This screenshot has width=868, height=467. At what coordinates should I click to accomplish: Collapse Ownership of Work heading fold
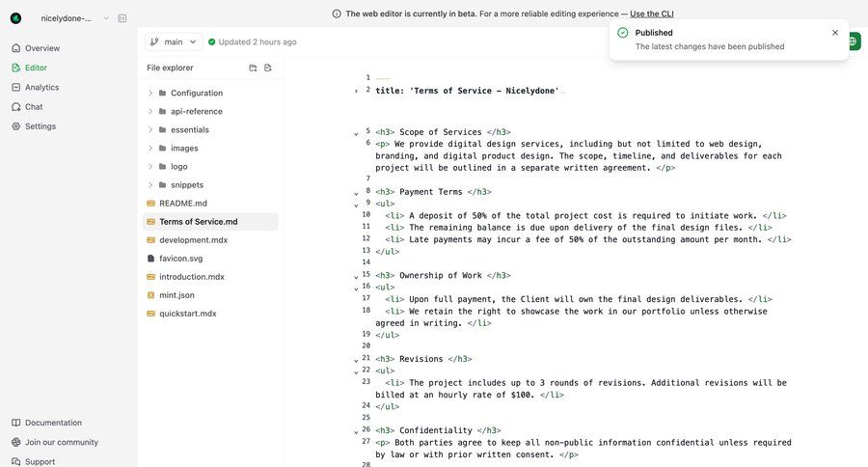[x=356, y=276]
